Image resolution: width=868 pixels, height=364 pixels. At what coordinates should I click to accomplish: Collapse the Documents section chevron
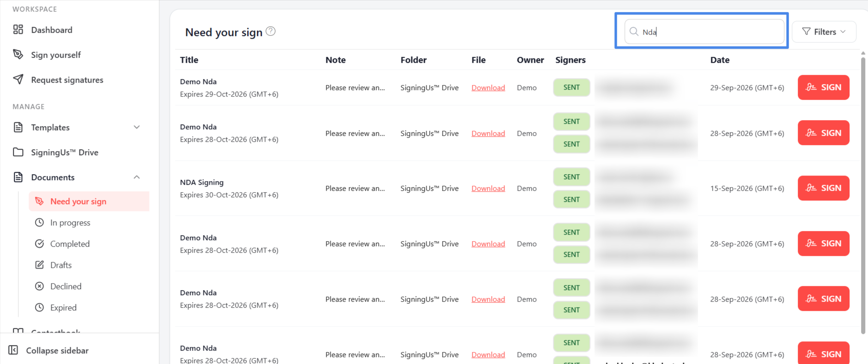point(137,177)
